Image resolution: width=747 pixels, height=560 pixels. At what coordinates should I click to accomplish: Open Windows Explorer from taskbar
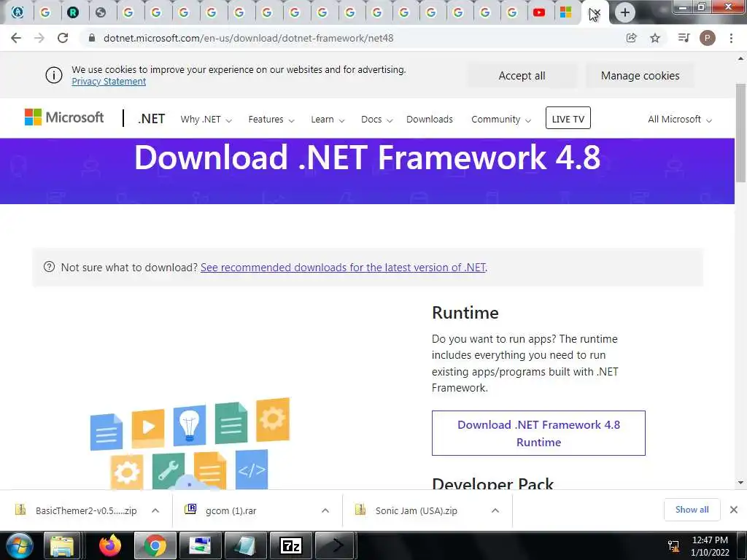click(62, 545)
